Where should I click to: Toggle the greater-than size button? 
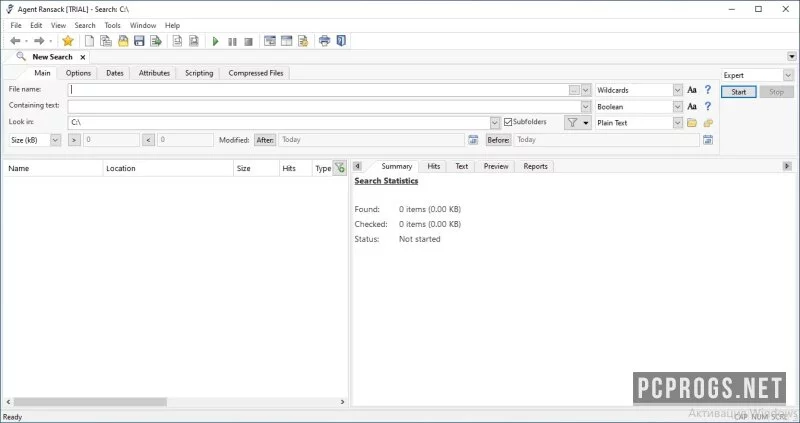click(74, 140)
